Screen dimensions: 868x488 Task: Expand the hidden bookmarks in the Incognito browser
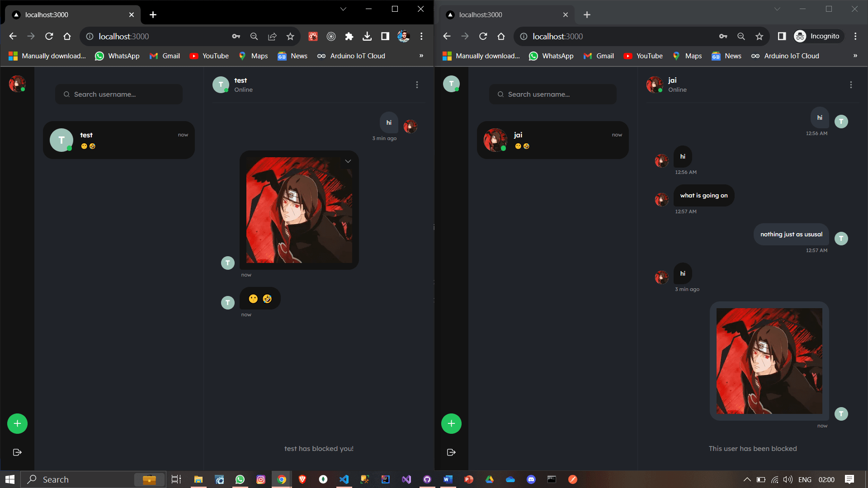[x=855, y=56]
